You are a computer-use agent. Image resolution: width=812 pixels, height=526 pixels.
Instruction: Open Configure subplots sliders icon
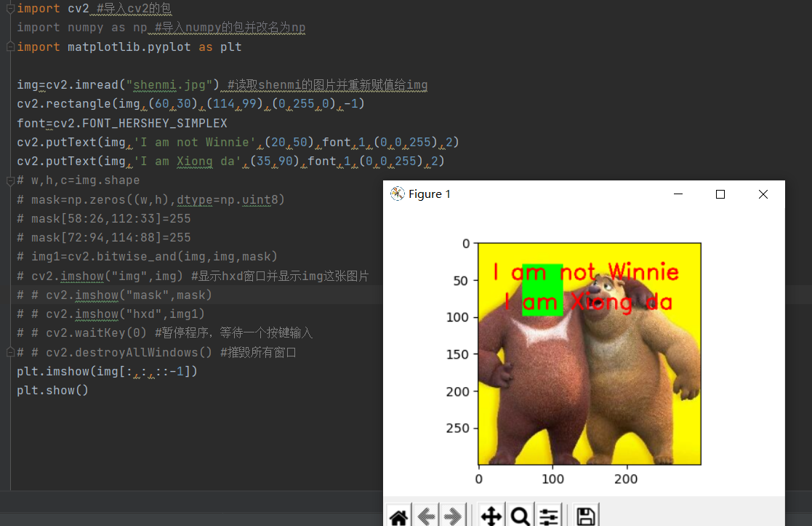(548, 516)
